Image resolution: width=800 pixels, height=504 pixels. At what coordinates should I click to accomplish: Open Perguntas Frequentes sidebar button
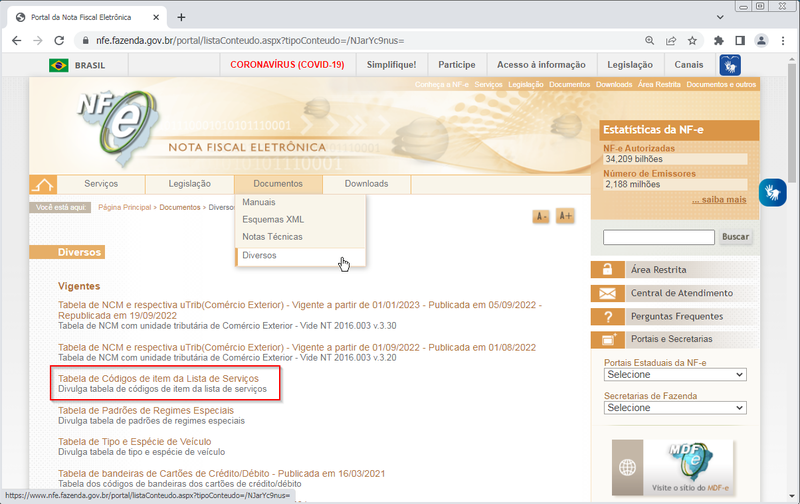click(x=675, y=317)
